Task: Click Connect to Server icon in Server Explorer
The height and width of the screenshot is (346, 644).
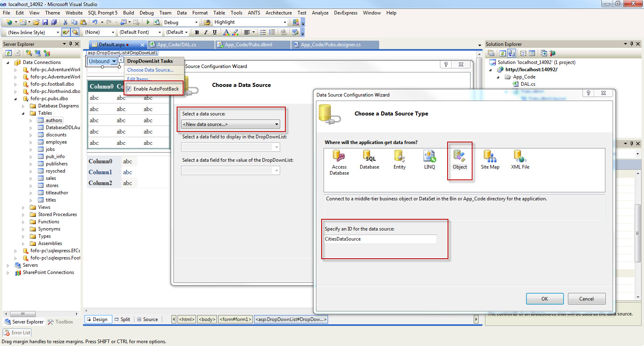Action: point(37,53)
